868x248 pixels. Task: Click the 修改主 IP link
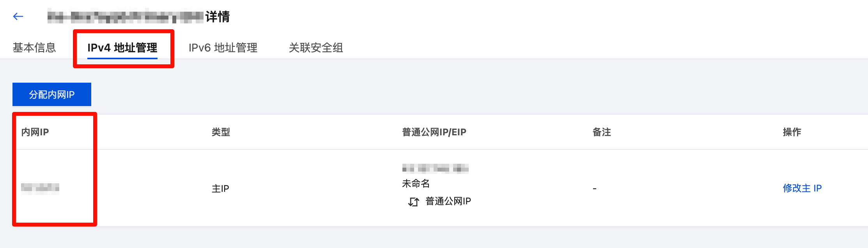(802, 188)
